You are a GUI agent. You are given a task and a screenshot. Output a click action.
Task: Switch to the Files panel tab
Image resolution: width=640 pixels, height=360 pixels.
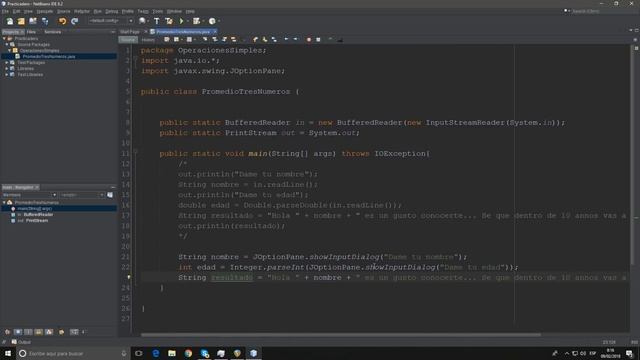pos(31,32)
